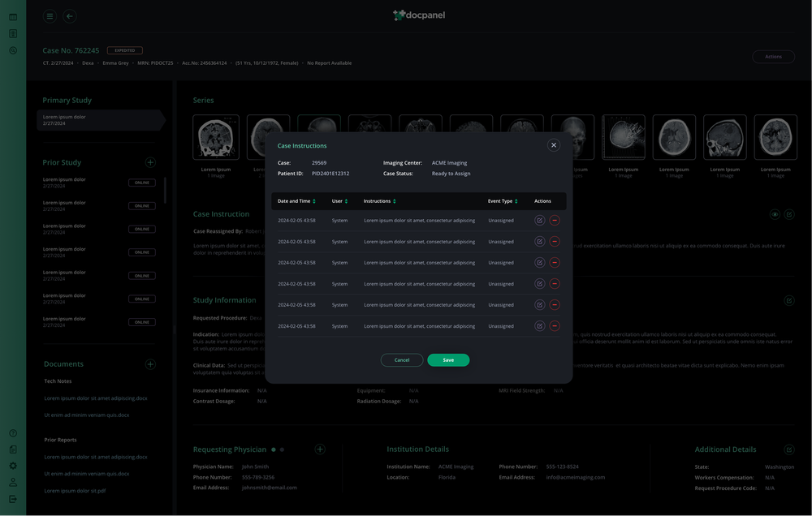812x516 pixels.
Task: Add a document to Documents panel
Action: click(150, 363)
